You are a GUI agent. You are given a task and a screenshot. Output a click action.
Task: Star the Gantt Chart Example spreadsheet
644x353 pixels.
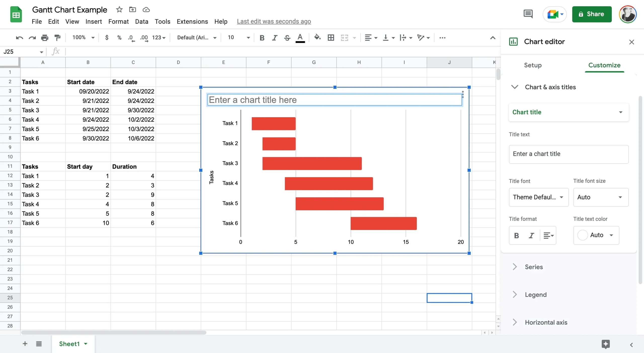tap(119, 9)
